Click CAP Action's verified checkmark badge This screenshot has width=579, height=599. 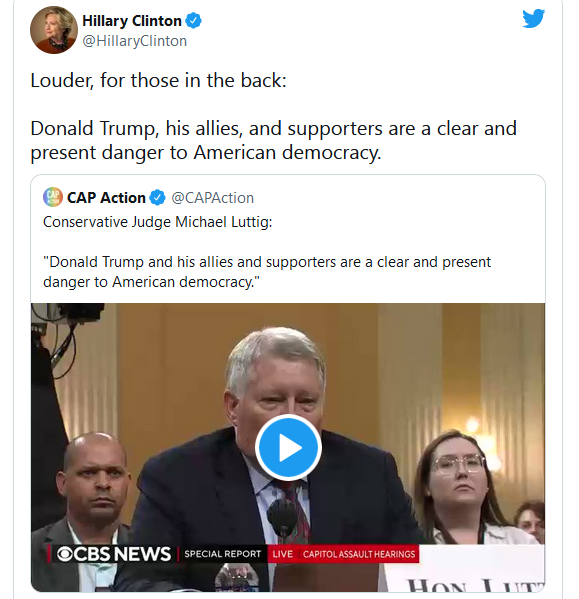[157, 198]
